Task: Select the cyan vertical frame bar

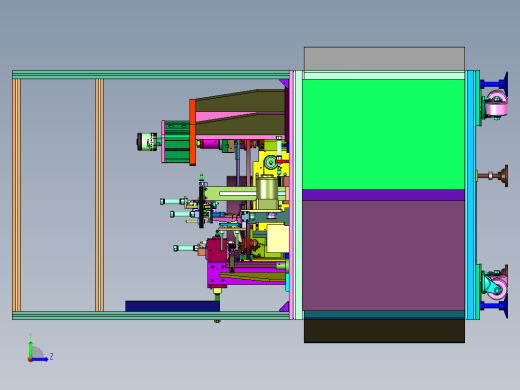Action: pyautogui.click(x=470, y=195)
